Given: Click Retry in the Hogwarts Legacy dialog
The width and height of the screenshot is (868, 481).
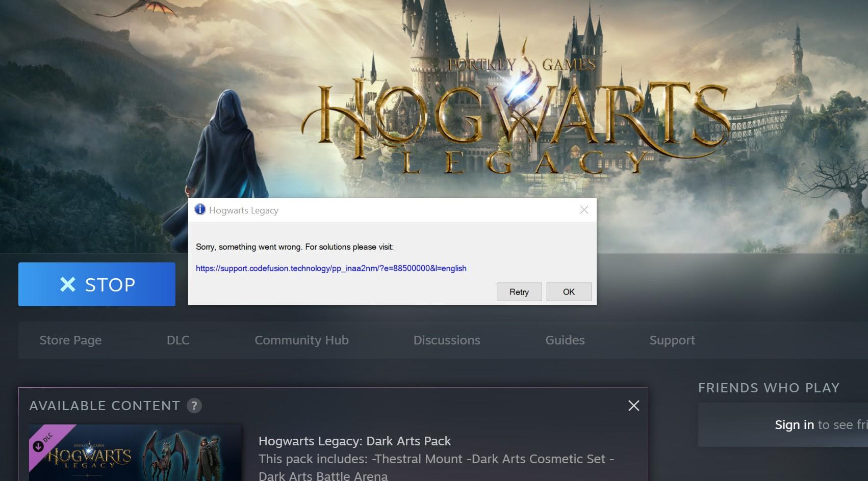Looking at the screenshot, I should coord(519,292).
